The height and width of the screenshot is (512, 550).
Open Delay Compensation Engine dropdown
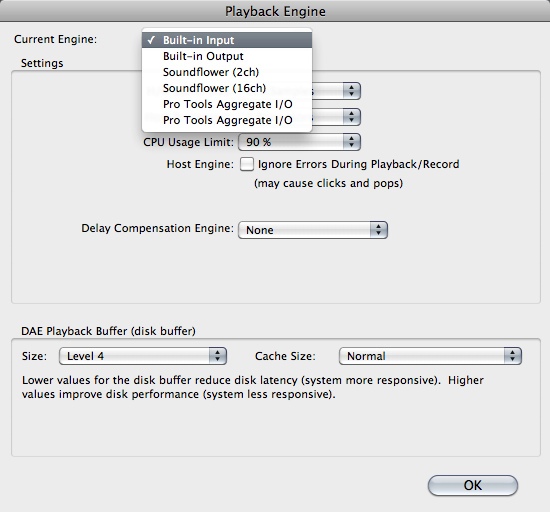pyautogui.click(x=313, y=230)
